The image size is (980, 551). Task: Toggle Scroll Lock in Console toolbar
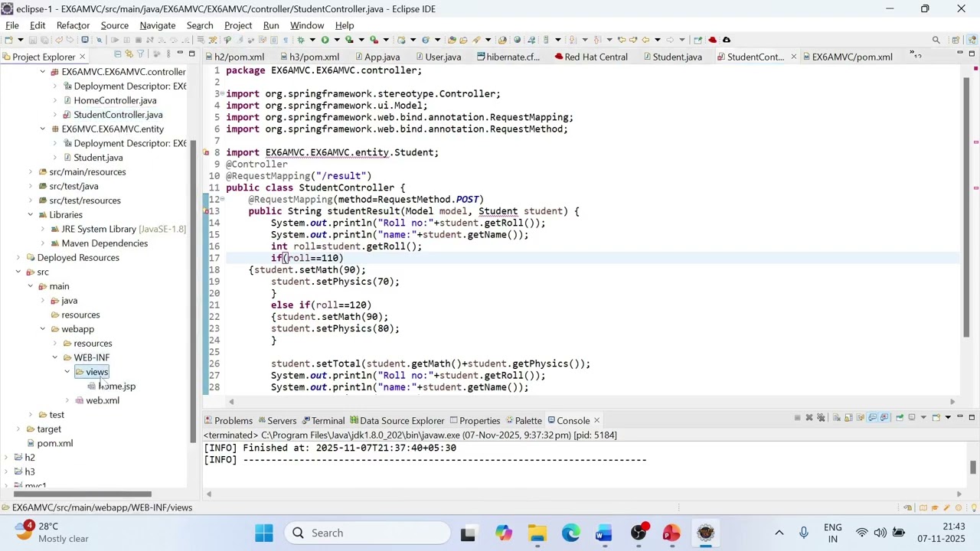(x=848, y=418)
